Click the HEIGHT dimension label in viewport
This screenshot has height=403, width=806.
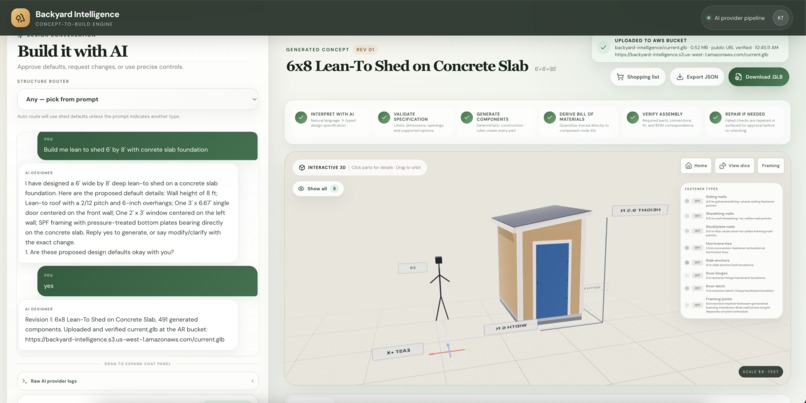click(640, 210)
